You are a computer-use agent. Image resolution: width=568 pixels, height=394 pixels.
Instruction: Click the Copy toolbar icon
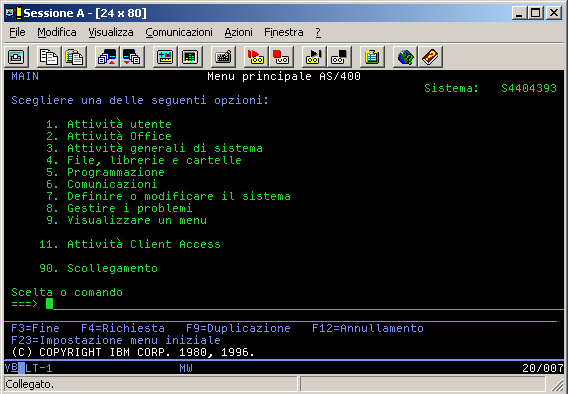49,57
